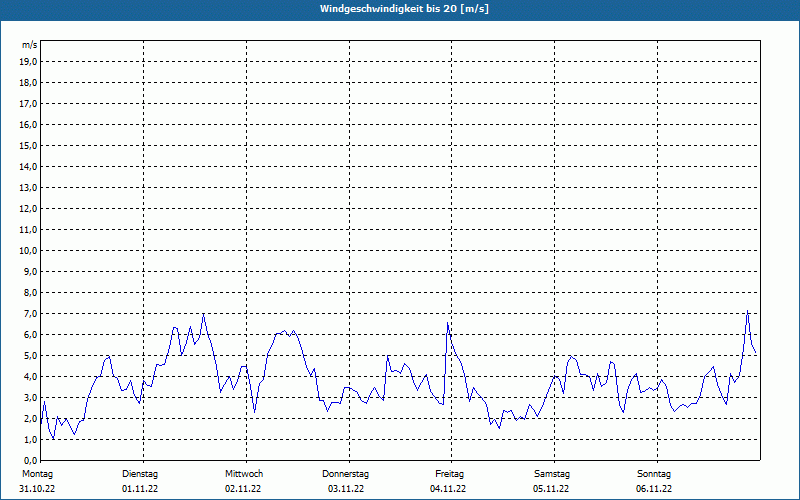Select the 0,0 axis value
Screen dimensions: 800x500
coord(31,460)
